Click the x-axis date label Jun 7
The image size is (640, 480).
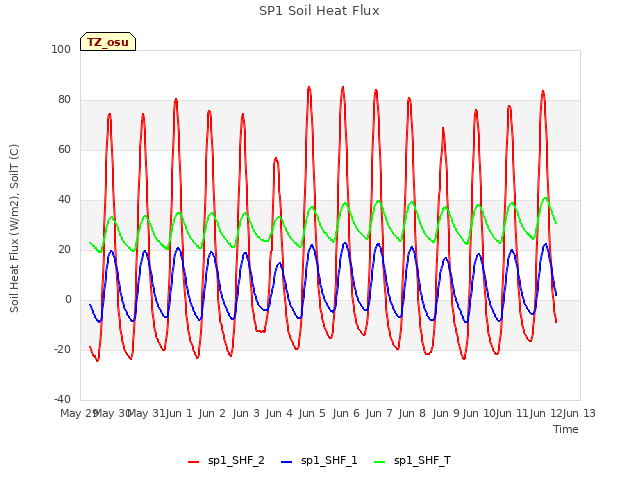(x=379, y=413)
